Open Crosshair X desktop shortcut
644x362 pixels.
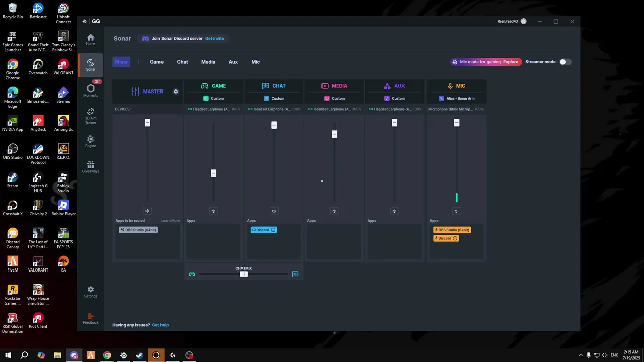coord(13,208)
